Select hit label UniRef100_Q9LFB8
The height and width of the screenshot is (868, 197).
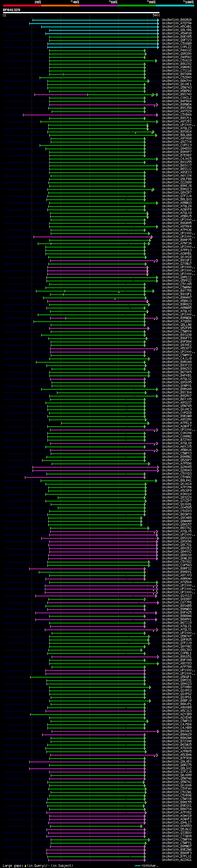[177, 179]
